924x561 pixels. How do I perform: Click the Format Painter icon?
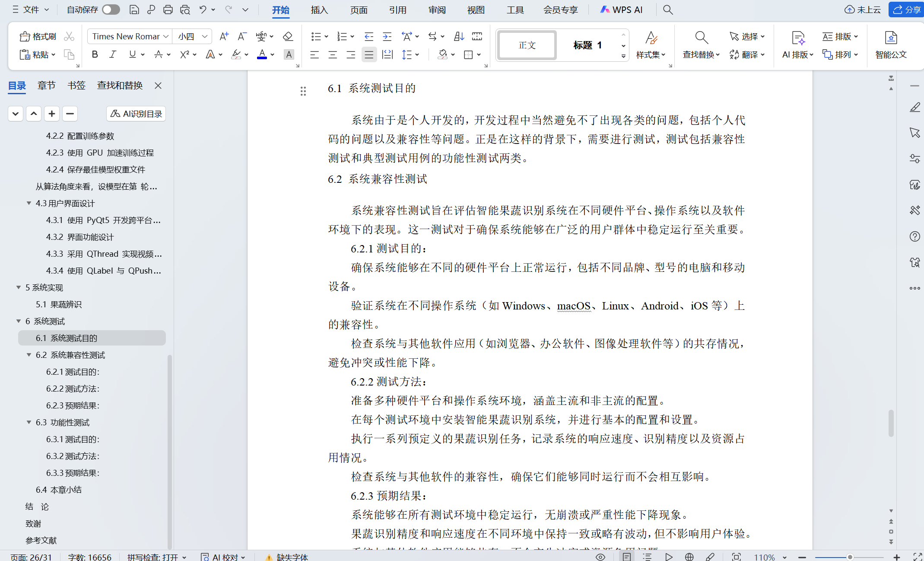point(38,36)
